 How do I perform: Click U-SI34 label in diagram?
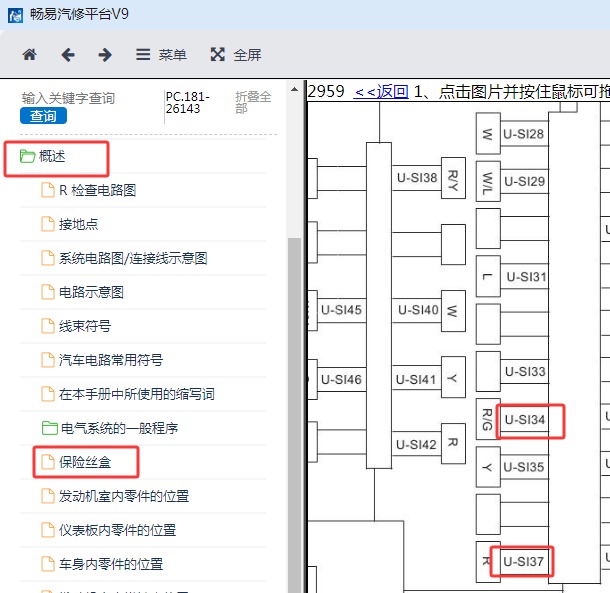[x=525, y=420]
